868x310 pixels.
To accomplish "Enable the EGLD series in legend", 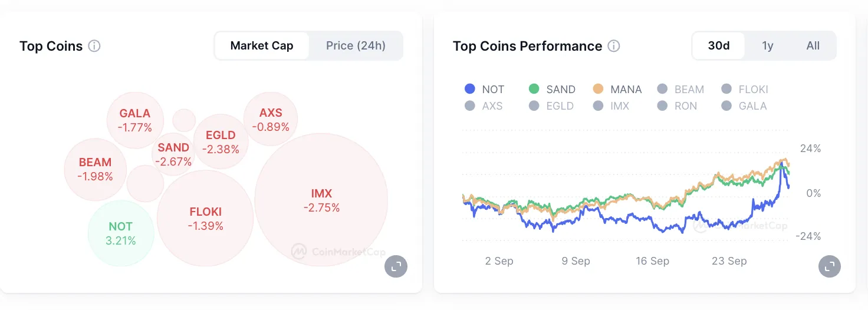I will 551,106.
